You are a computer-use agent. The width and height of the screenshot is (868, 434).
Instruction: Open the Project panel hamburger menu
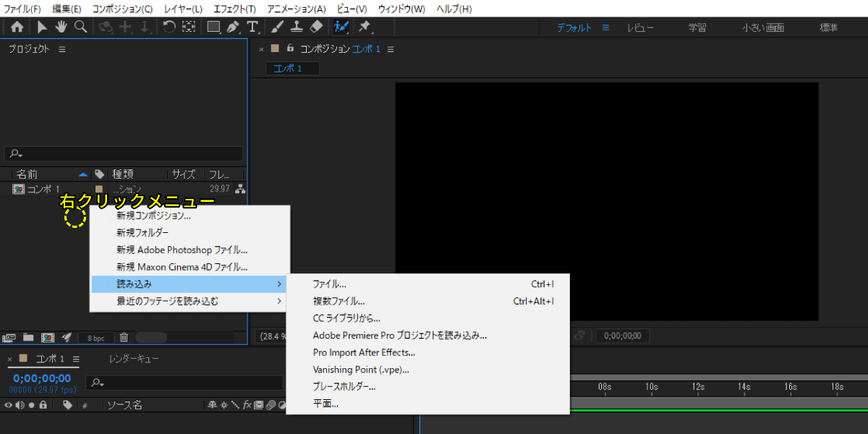coord(62,49)
